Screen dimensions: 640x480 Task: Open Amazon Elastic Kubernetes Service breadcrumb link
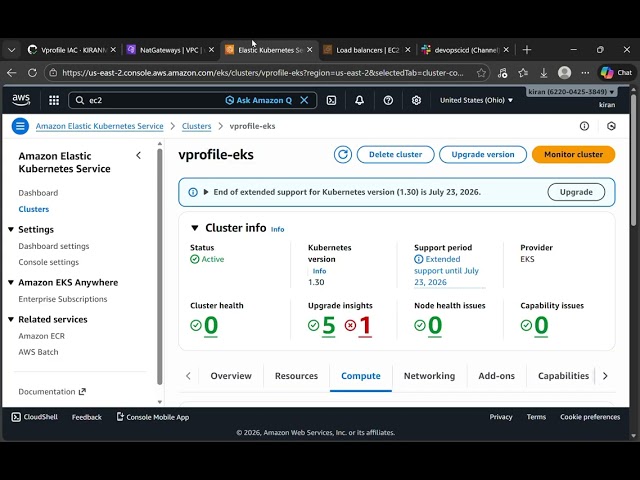pyautogui.click(x=100, y=126)
